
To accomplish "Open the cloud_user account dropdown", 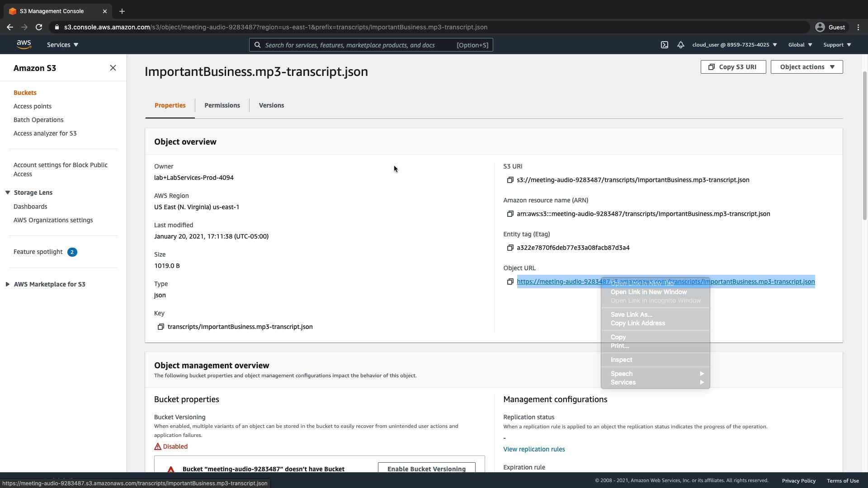I will pyautogui.click(x=734, y=45).
